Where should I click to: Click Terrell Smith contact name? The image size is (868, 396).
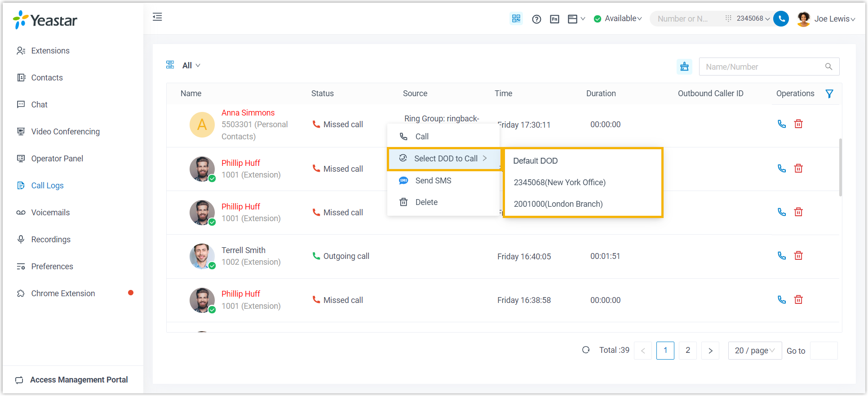[x=244, y=250]
